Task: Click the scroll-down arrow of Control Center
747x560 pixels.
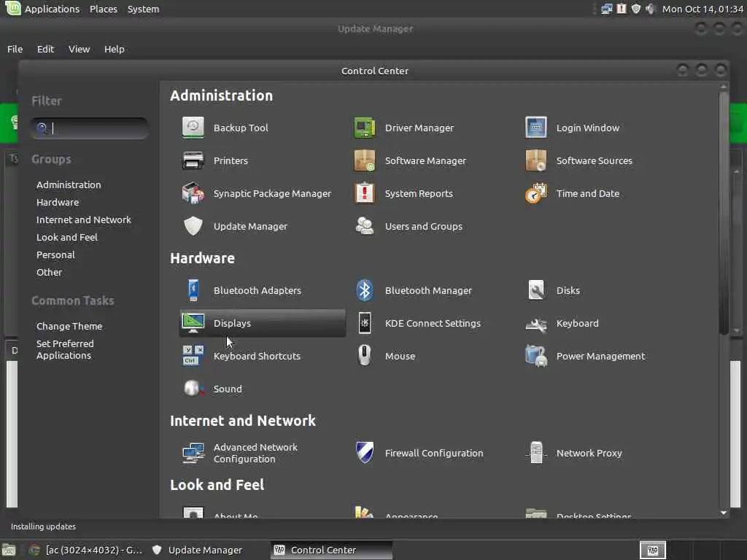Action: coord(724,513)
